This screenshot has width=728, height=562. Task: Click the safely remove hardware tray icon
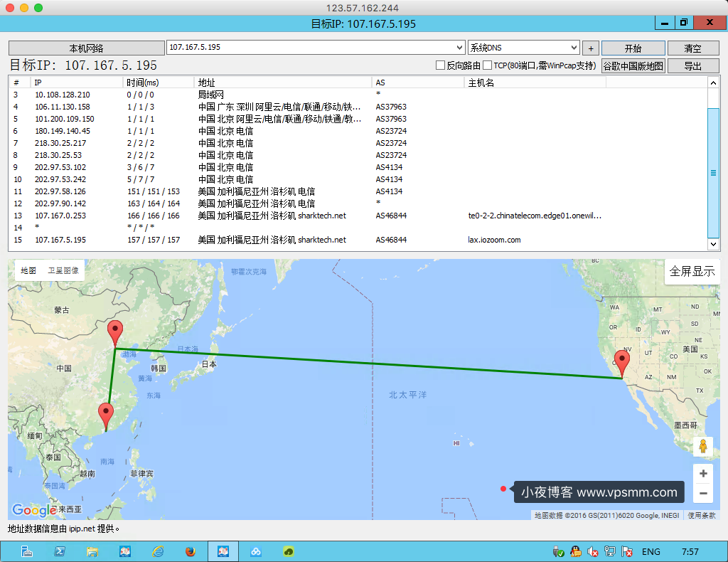tap(559, 552)
